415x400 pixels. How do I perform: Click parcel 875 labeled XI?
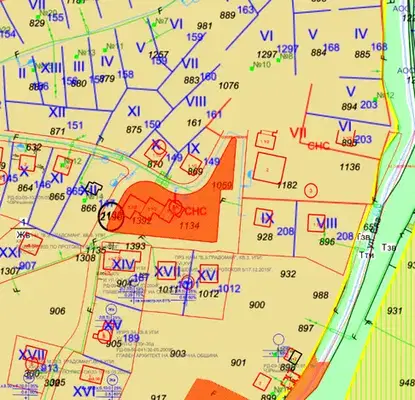tap(134, 121)
